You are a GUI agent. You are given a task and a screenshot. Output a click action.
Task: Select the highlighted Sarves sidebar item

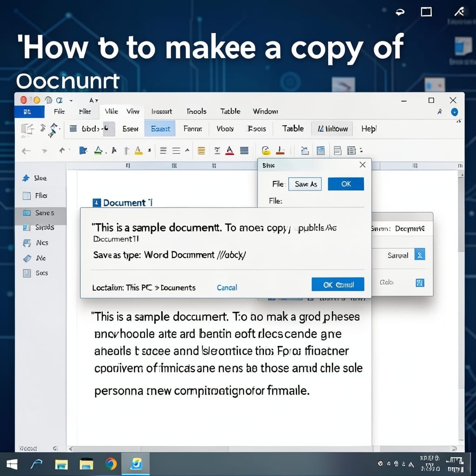(x=40, y=213)
